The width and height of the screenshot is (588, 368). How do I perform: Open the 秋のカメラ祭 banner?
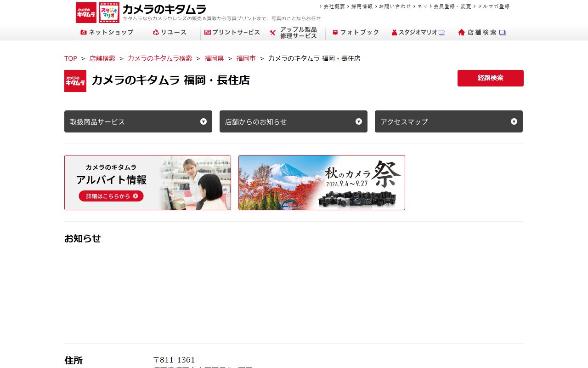pos(322,183)
